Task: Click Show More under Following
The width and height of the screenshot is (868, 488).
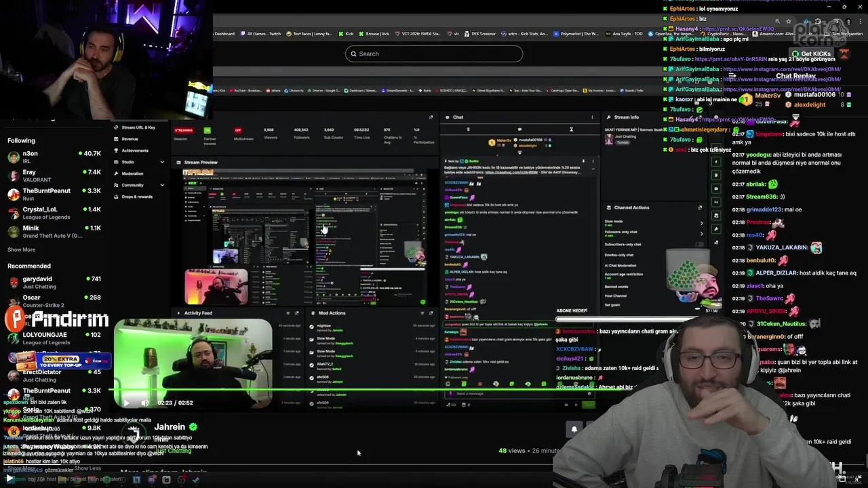Action: tap(21, 249)
